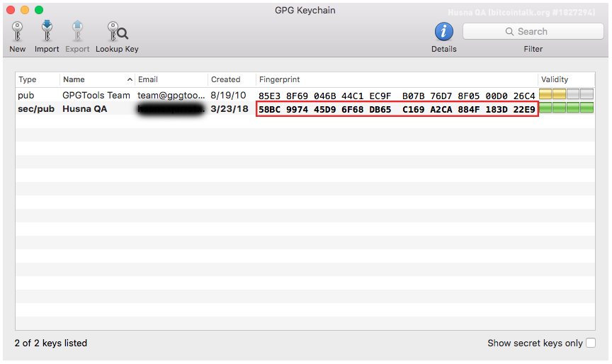Click green validity bar of Husna QA
This screenshot has width=612, height=364.
click(567, 108)
